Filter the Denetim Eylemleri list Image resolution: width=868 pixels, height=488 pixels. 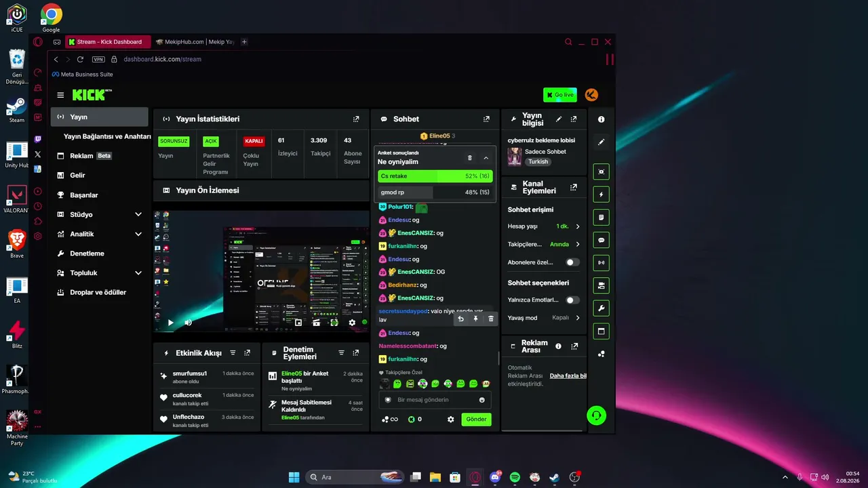pyautogui.click(x=341, y=353)
